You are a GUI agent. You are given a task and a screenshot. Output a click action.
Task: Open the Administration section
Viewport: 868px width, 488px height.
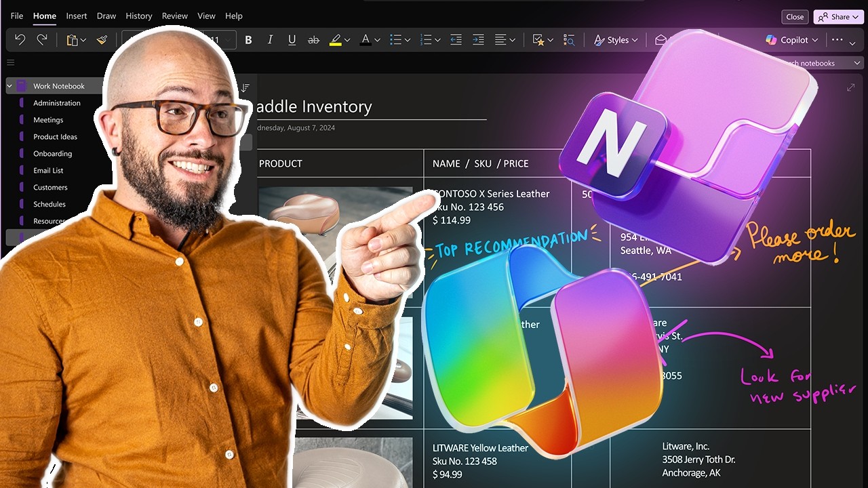tap(57, 103)
